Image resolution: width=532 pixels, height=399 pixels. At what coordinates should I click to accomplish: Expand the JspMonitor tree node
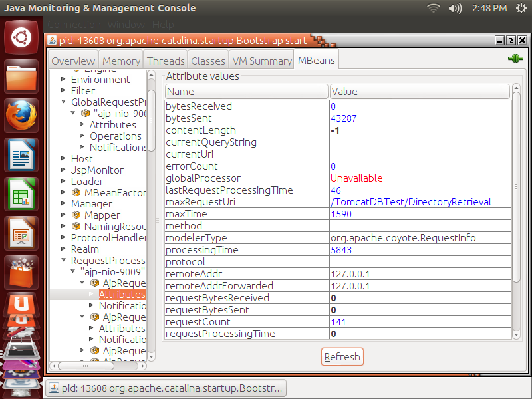point(63,170)
